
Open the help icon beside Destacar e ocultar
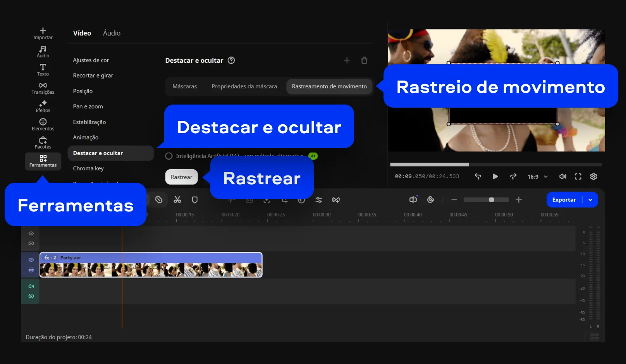[231, 60]
